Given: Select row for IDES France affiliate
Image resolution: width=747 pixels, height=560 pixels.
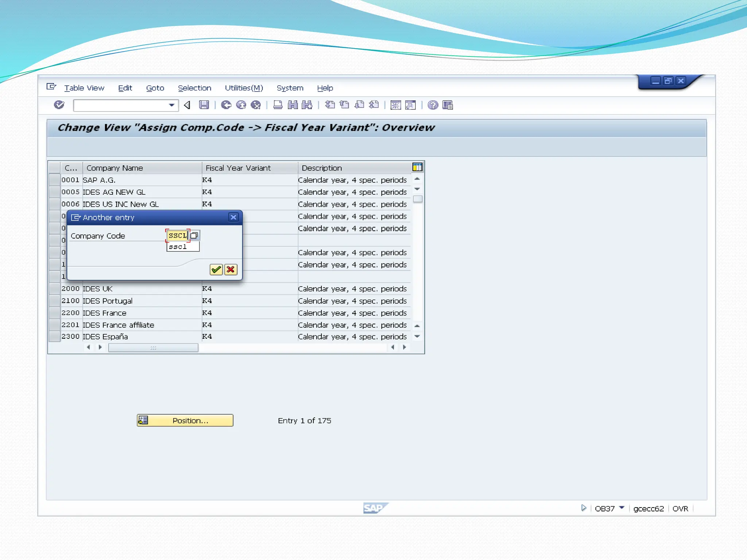Looking at the screenshot, I should click(x=54, y=324).
